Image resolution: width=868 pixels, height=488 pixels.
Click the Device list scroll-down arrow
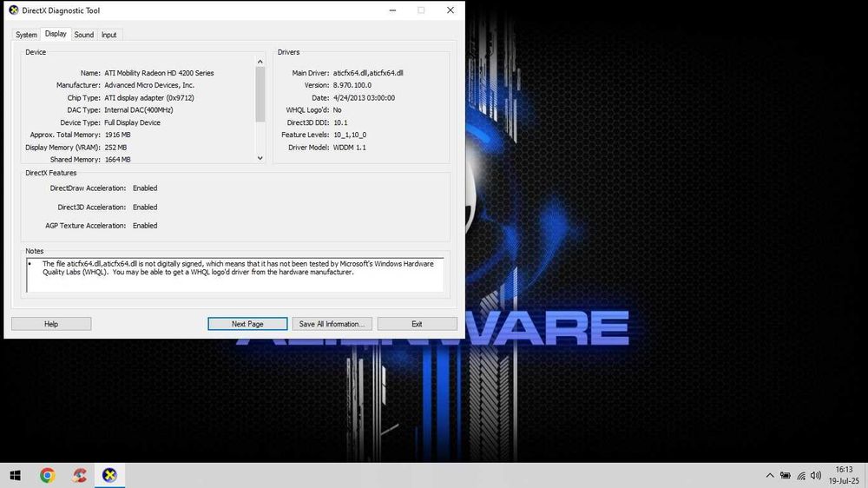click(260, 158)
